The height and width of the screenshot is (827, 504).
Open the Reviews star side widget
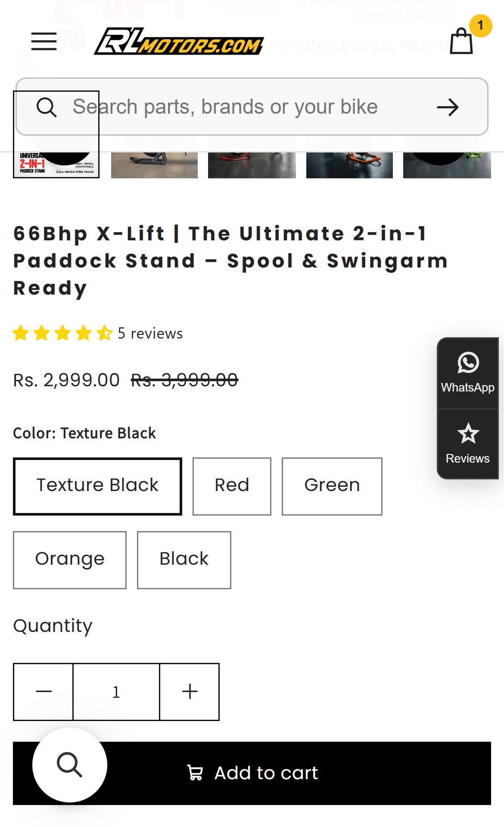pos(468,444)
